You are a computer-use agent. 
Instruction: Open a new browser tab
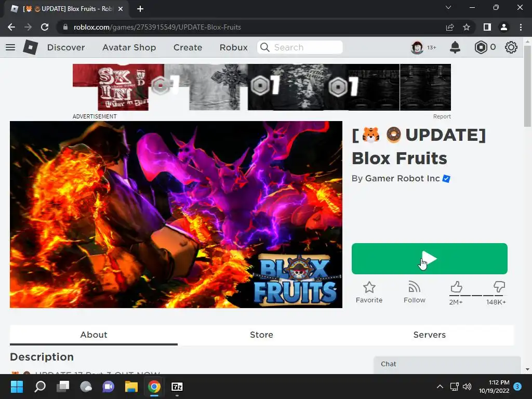[x=140, y=9]
